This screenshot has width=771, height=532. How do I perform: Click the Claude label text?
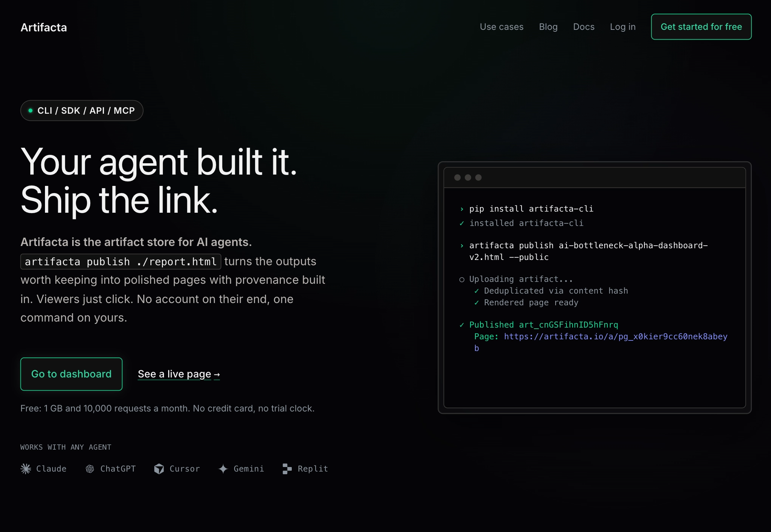coord(51,469)
